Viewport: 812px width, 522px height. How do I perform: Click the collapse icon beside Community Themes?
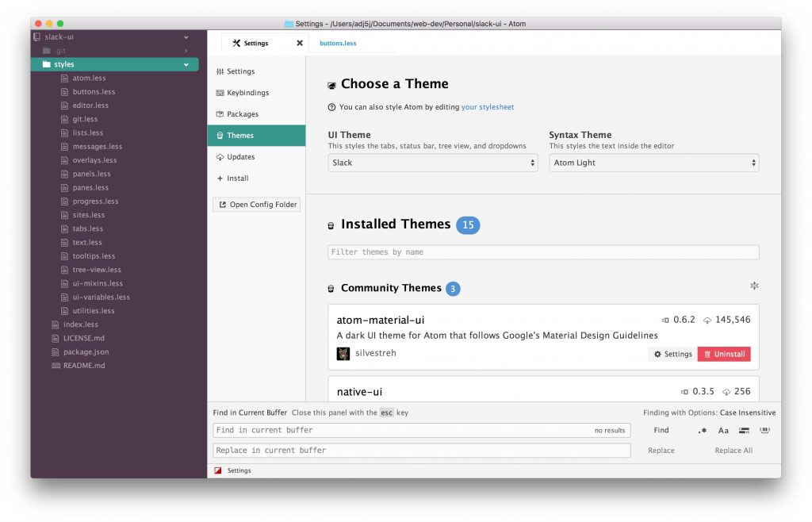click(x=754, y=286)
